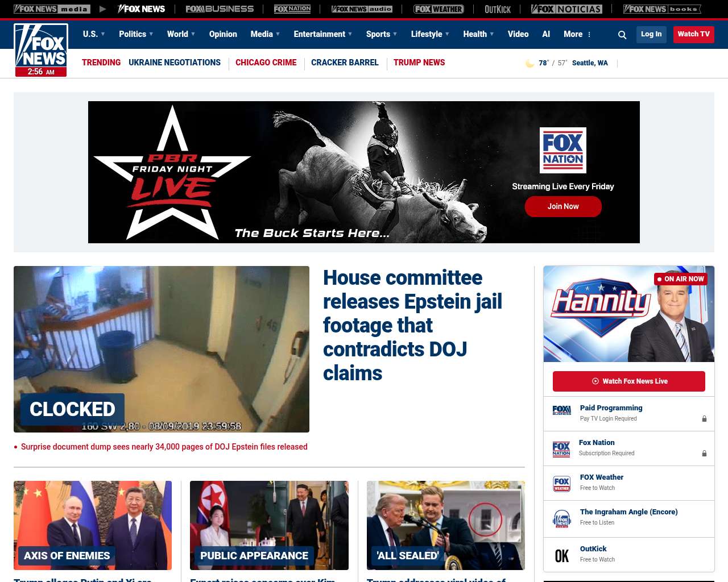
Task: Go to Fox Business network logo
Action: [220, 9]
